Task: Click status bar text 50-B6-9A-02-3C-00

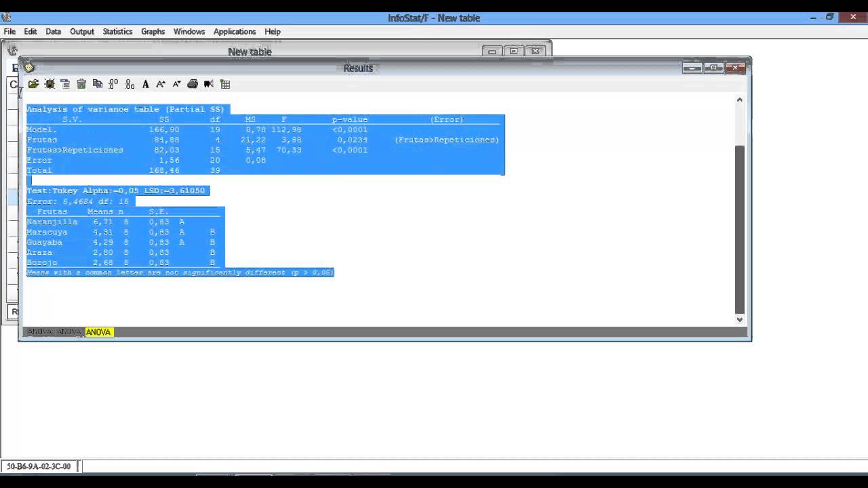Action: pyautogui.click(x=39, y=466)
